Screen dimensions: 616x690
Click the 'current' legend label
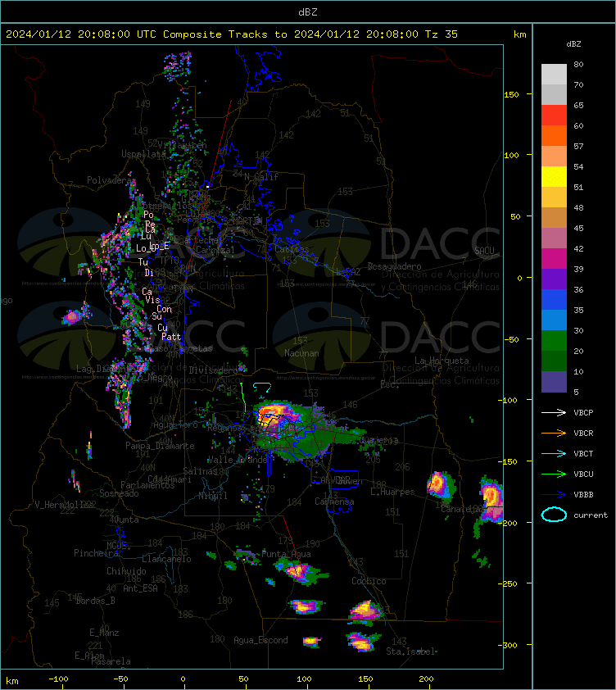(x=591, y=515)
